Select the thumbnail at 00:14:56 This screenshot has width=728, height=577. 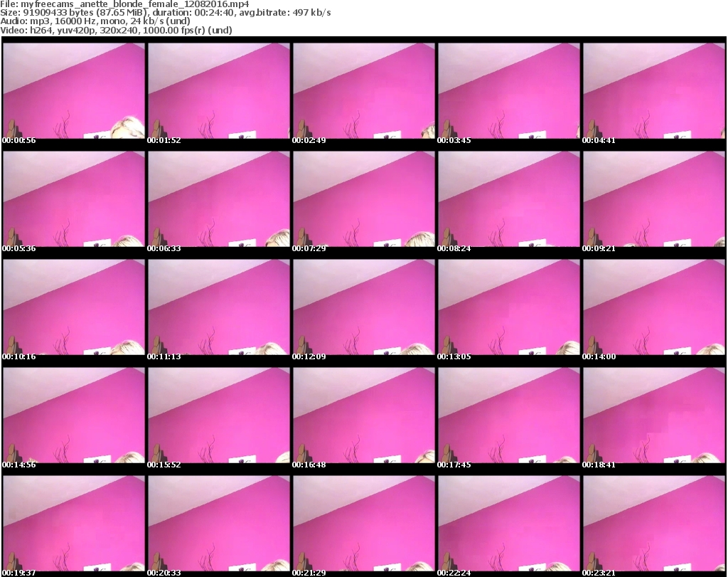coord(74,415)
